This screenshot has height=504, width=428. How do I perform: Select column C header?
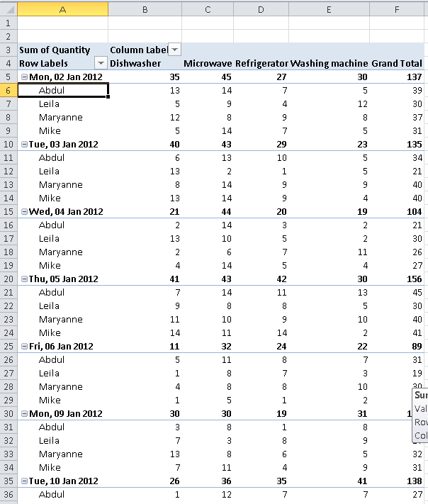(208, 9)
